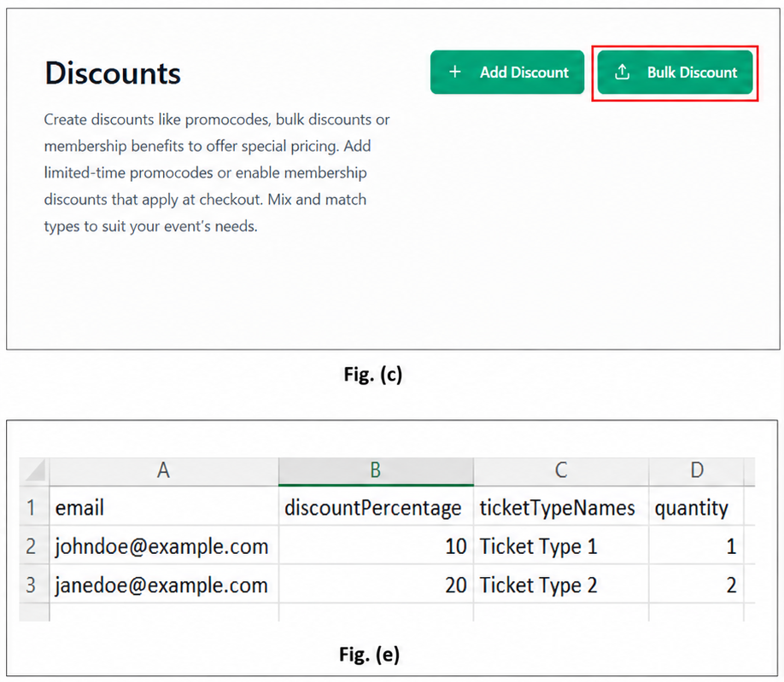Click the upload icon on Bulk Discount
The width and height of the screenshot is (784, 682).
coord(622,72)
